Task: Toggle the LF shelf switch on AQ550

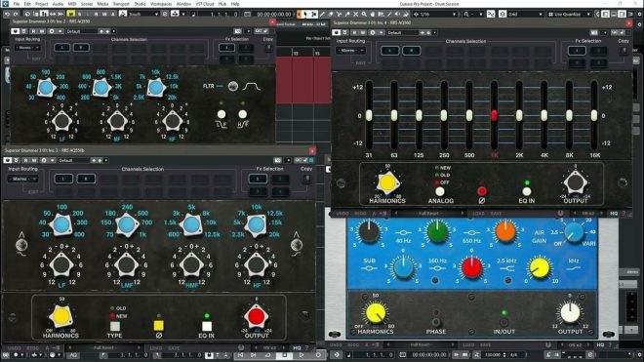Action: click(x=221, y=114)
